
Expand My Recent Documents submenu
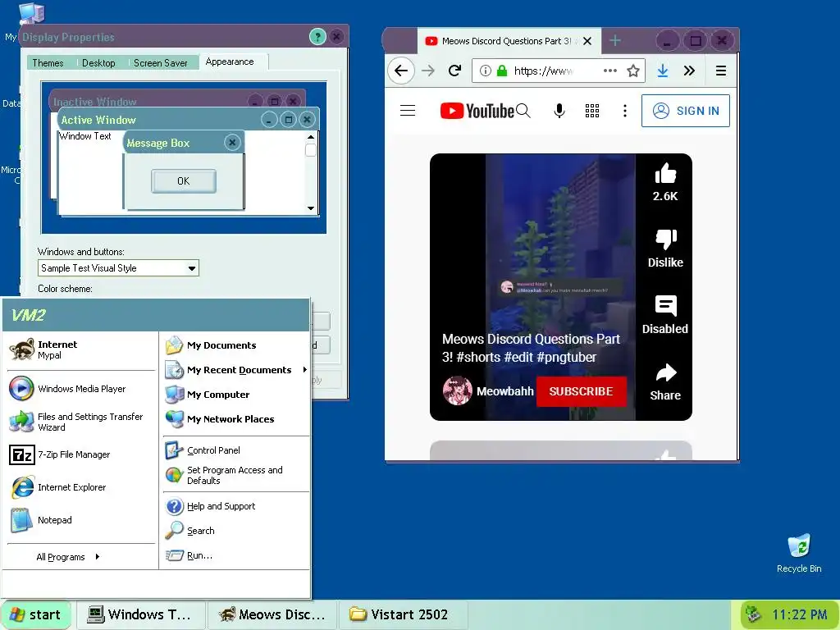pyautogui.click(x=235, y=370)
